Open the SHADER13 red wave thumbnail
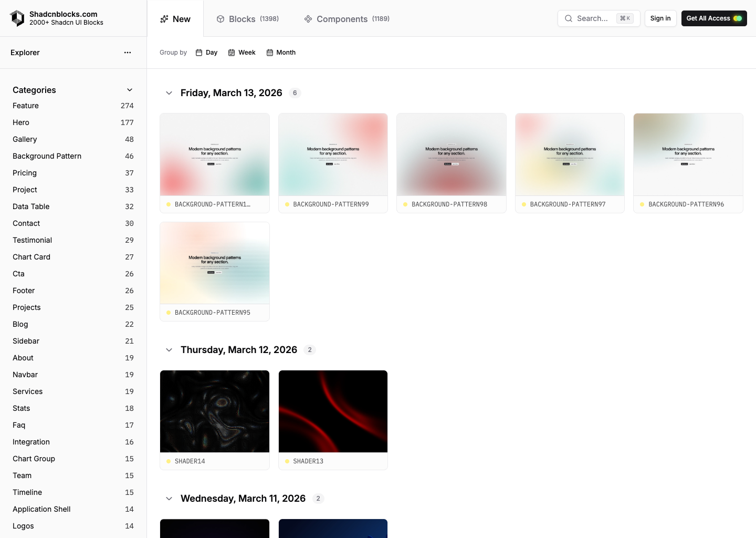 click(x=333, y=411)
